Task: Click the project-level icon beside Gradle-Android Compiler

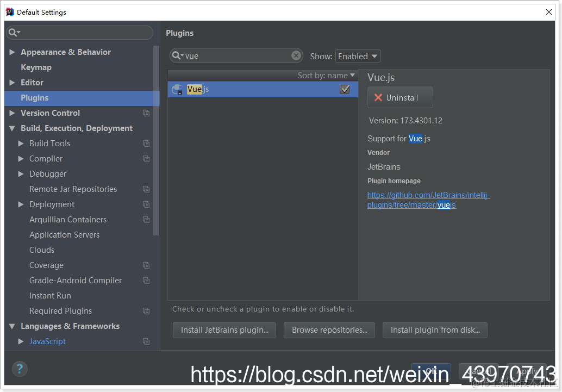Action: 146,281
